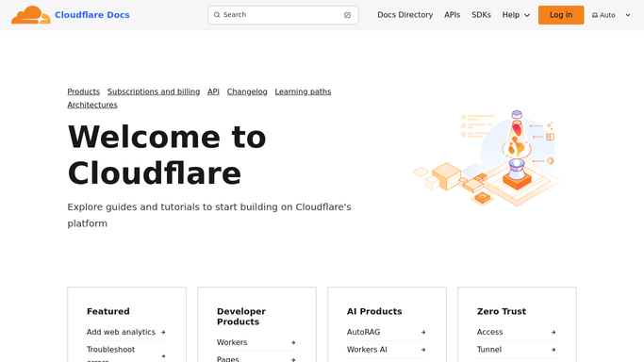644x362 pixels.
Task: Open the Learning paths link
Action: [x=303, y=91]
